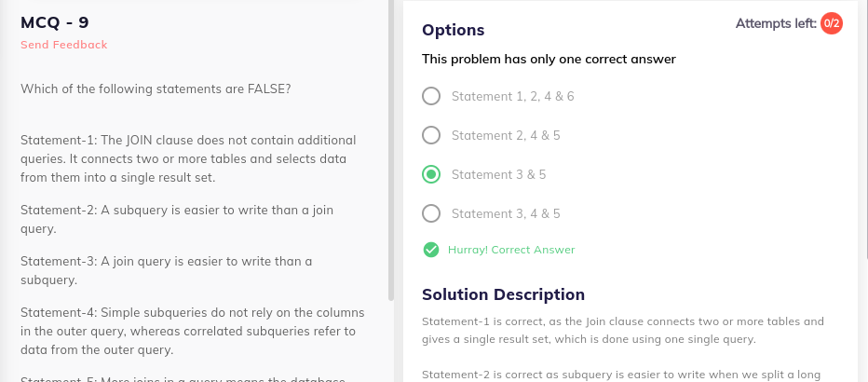The image size is (868, 382).
Task: Click the Statement-1 JOIN clause paragraph
Action: click(x=188, y=159)
